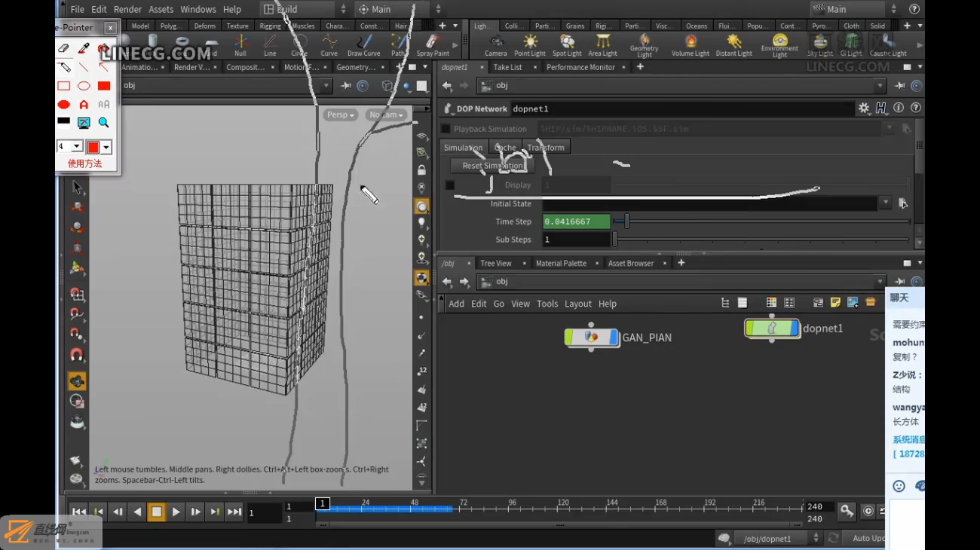Open the No cam dropdown in viewport
This screenshot has height=550, width=980.
(x=387, y=115)
